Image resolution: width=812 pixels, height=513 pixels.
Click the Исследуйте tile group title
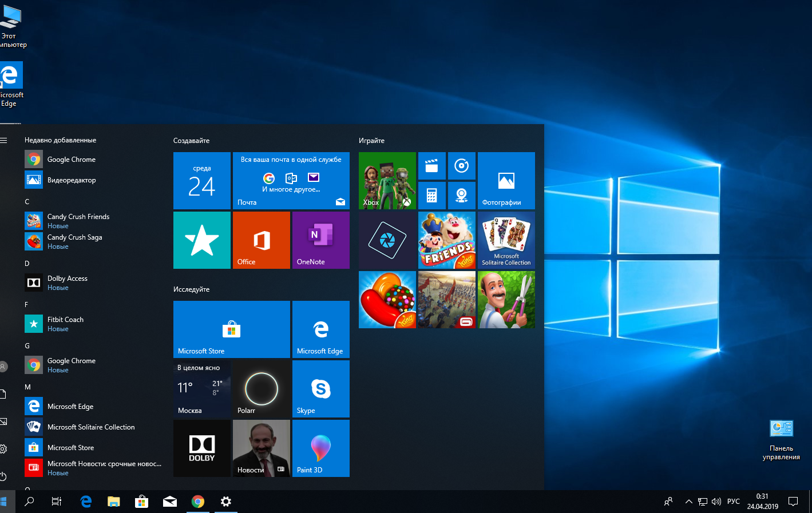click(x=191, y=289)
